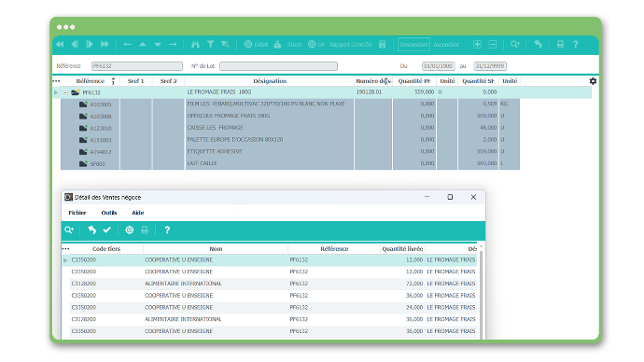Collapse the PF6132 tree node
The image size is (644, 362).
click(65, 92)
